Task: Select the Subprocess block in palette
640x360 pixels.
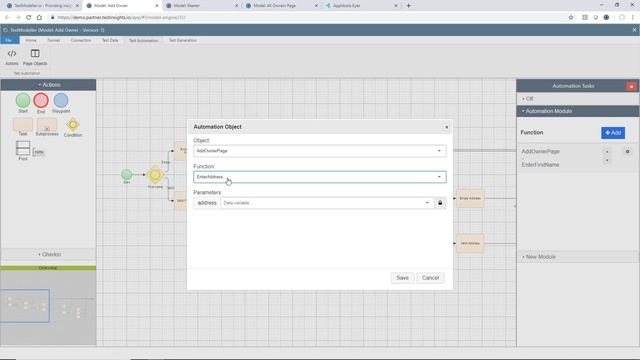Action: click(x=47, y=125)
